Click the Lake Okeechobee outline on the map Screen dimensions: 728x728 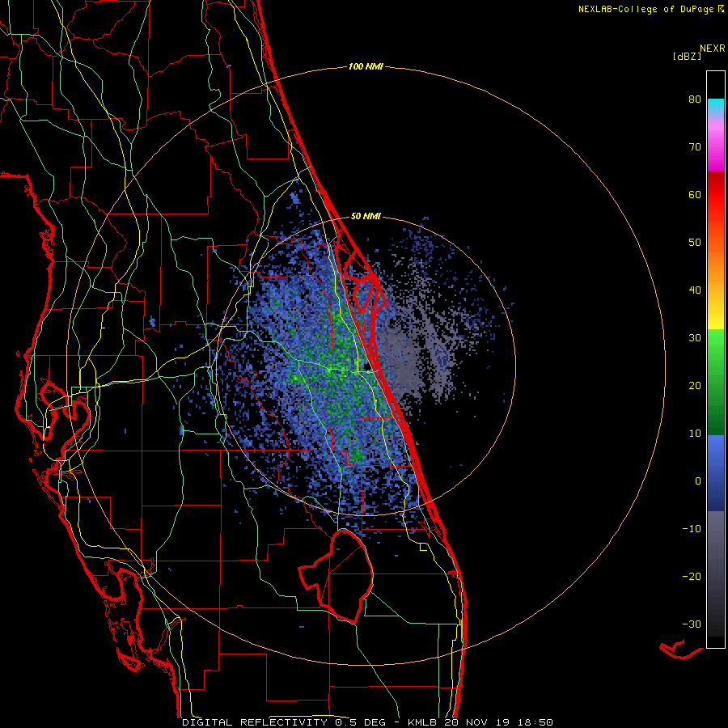coord(336,576)
